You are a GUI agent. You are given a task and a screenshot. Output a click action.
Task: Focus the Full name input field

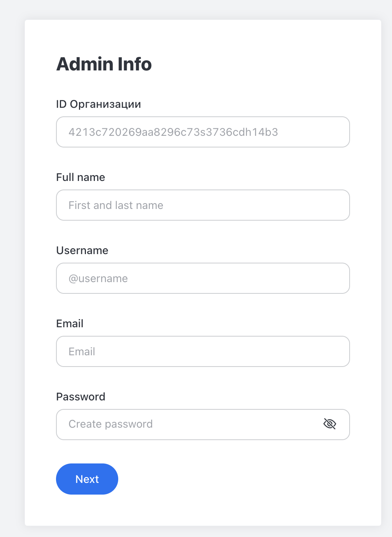coord(203,205)
